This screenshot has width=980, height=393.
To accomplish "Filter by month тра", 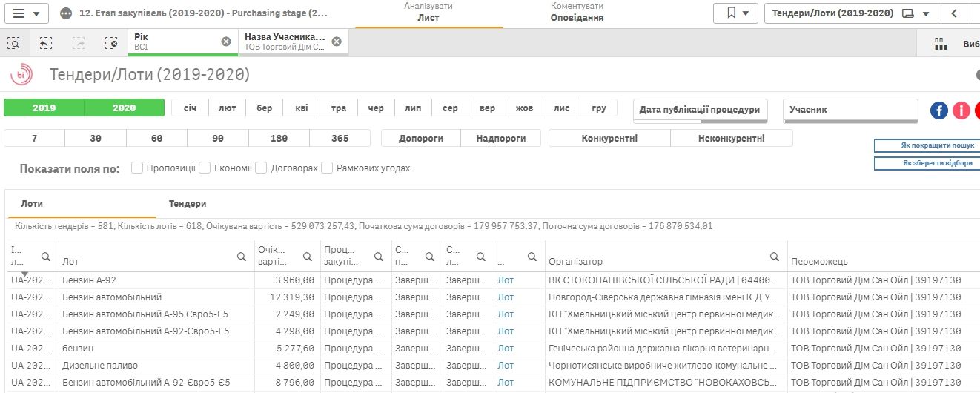I will click(339, 108).
